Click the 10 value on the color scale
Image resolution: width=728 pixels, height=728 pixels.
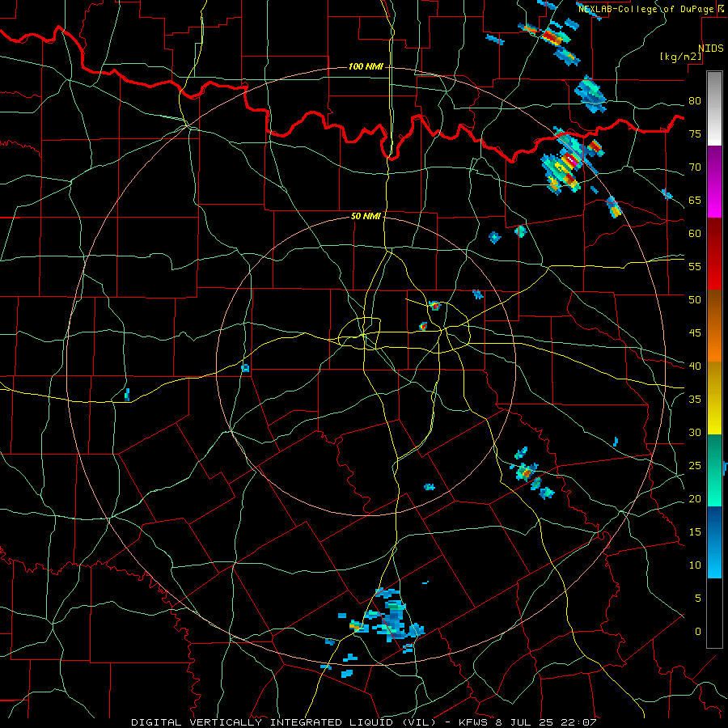point(695,565)
